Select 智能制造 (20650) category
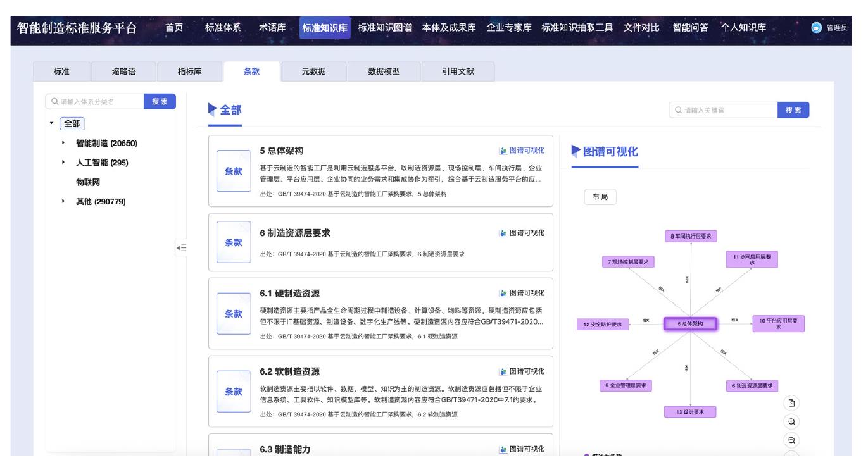This screenshot has height=472, width=868. [106, 144]
